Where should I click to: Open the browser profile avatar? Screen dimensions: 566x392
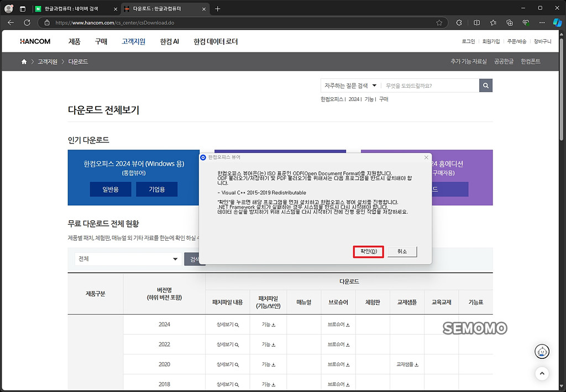pos(9,9)
